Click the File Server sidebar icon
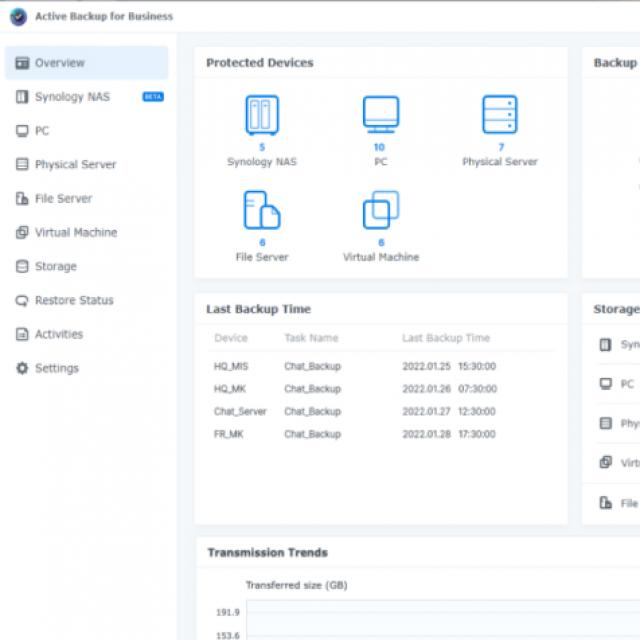 (22, 198)
